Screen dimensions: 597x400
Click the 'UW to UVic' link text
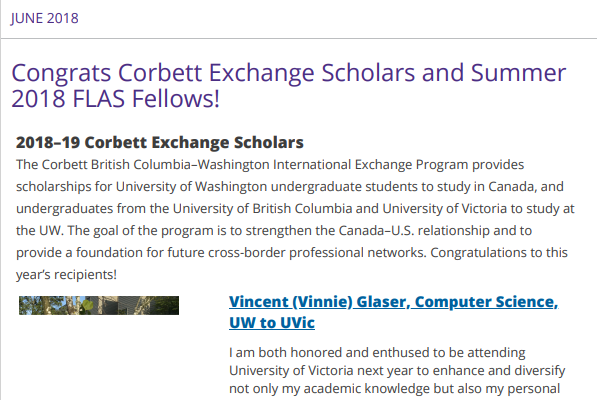tap(272, 323)
